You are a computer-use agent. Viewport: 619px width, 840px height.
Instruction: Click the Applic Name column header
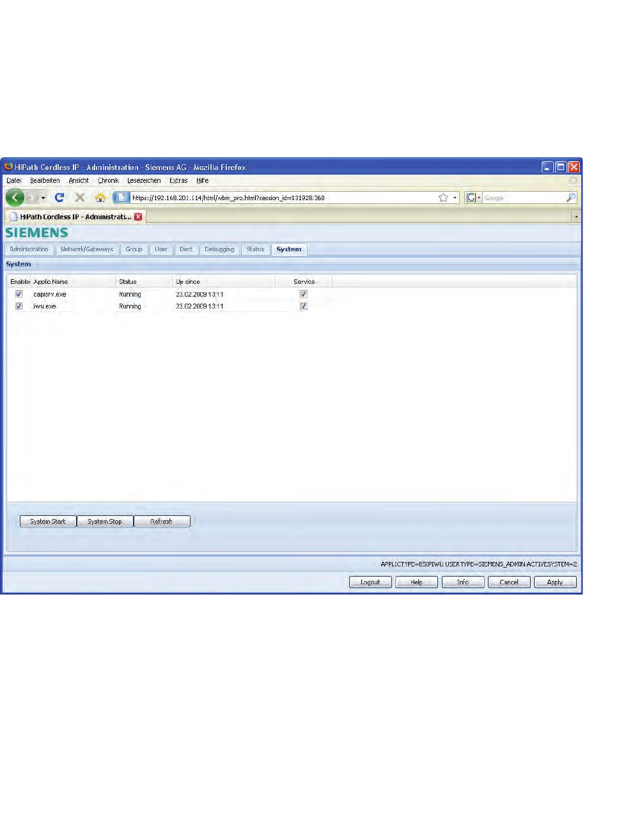[x=73, y=281]
